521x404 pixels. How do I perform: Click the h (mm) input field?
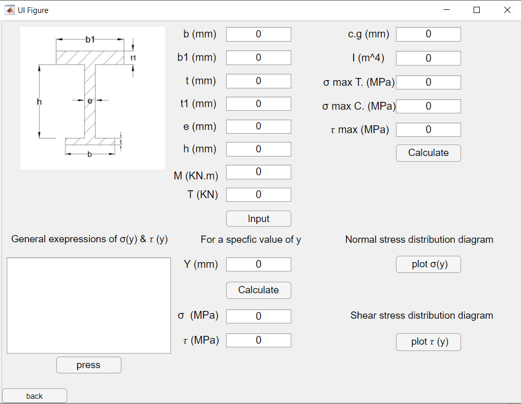click(259, 149)
